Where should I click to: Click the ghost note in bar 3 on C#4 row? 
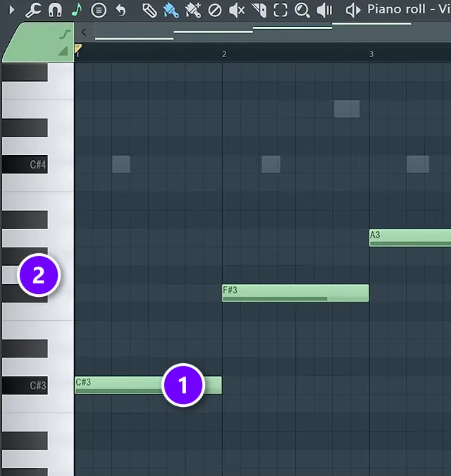pos(418,164)
